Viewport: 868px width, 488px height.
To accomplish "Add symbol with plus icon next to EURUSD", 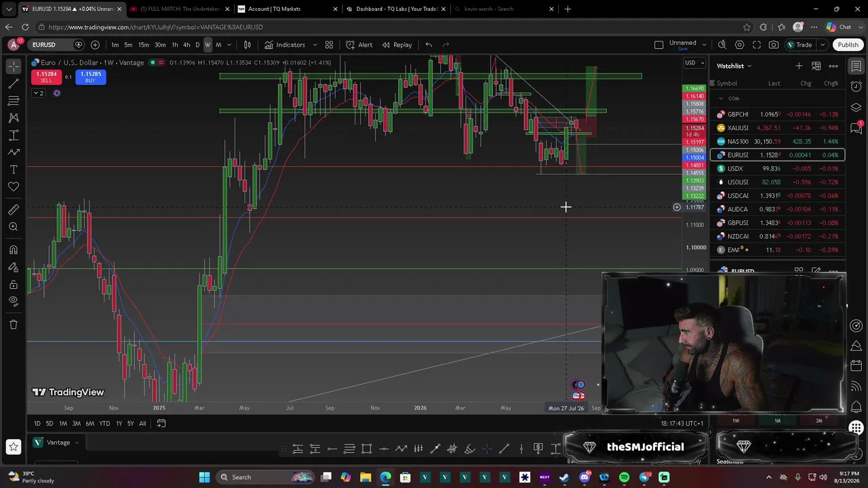I will (95, 45).
